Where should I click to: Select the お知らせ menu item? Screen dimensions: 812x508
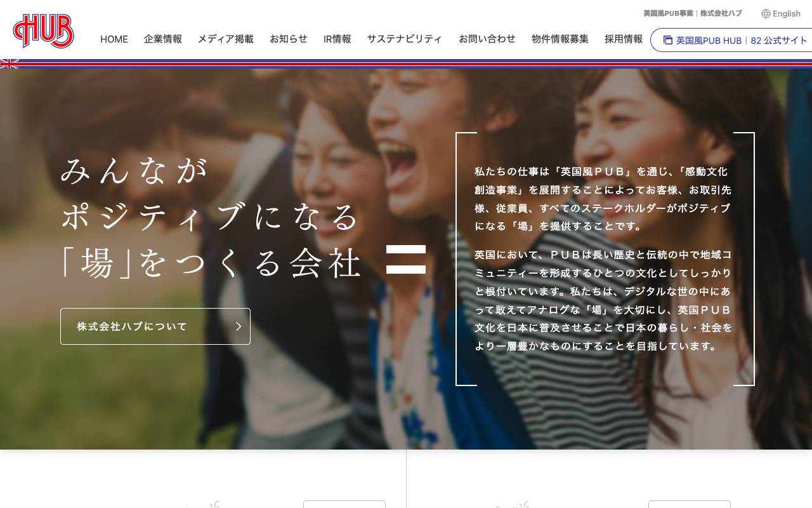pyautogui.click(x=289, y=39)
